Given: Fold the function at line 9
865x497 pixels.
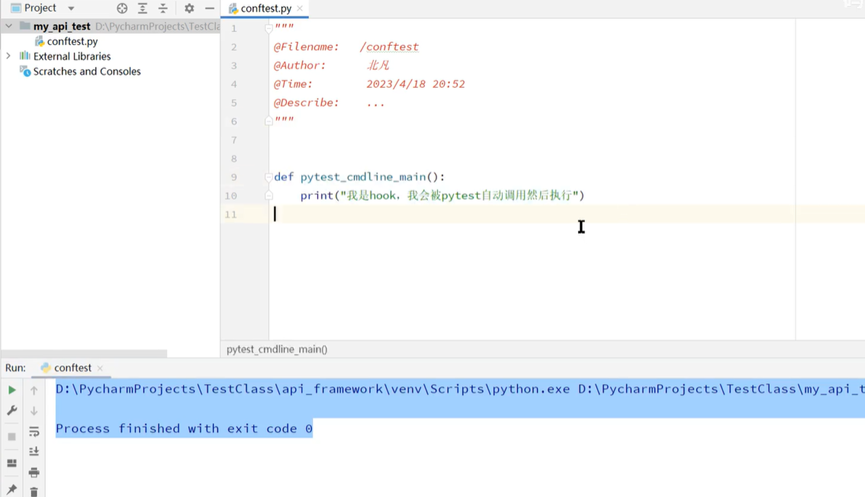Looking at the screenshot, I should click(x=269, y=177).
